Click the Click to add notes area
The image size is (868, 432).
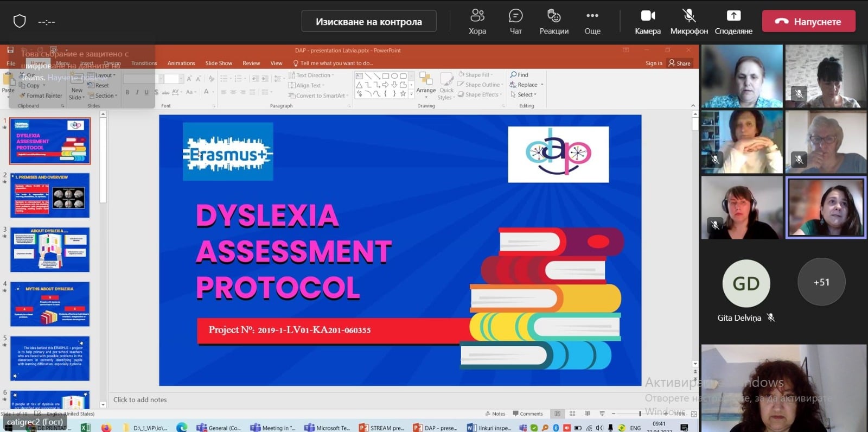click(x=401, y=400)
